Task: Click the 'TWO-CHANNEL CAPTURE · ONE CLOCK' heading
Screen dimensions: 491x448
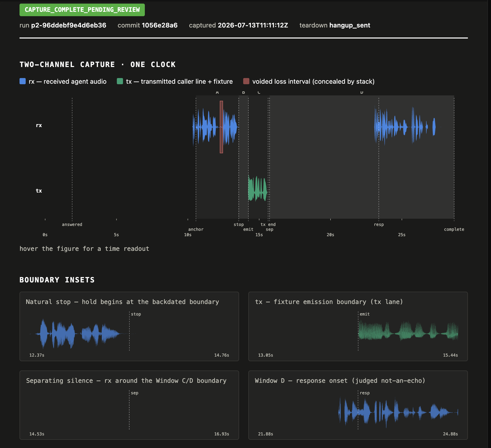Action: 98,64
